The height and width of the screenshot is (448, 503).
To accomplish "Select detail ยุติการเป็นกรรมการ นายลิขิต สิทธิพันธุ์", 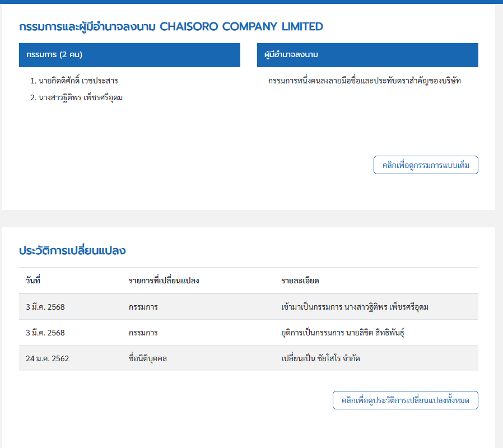I will pos(343,333).
